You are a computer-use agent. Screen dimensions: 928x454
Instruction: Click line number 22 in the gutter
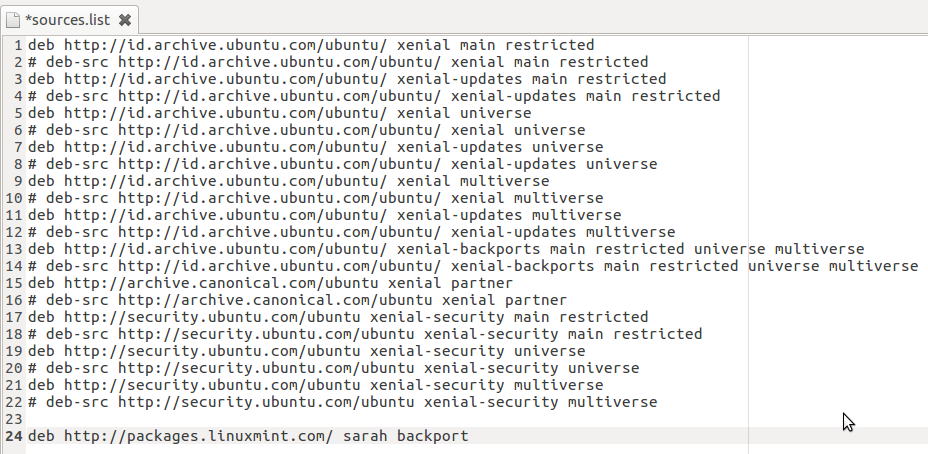pyautogui.click(x=14, y=403)
